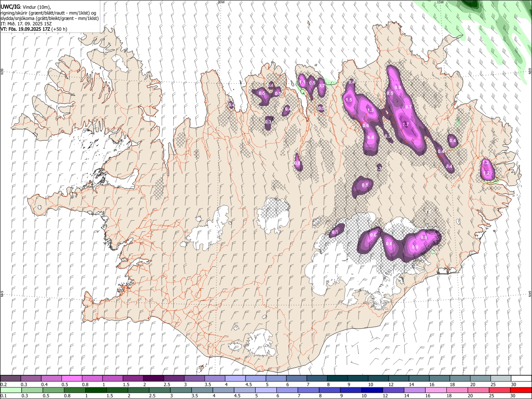Viewport: 532px width, 399px height.
Task: Click the '1.7' precipitation value on the map
Action: (406, 124)
